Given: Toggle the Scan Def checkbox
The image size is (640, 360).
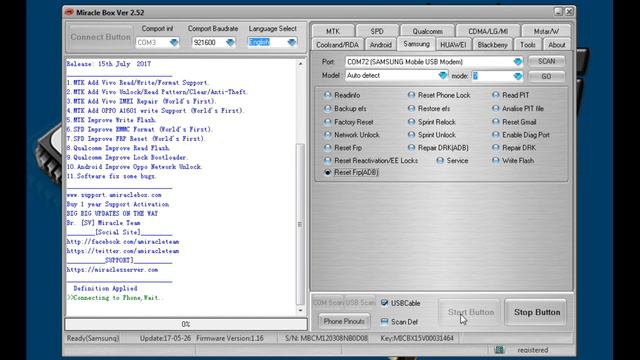Looking at the screenshot, I should [384, 322].
